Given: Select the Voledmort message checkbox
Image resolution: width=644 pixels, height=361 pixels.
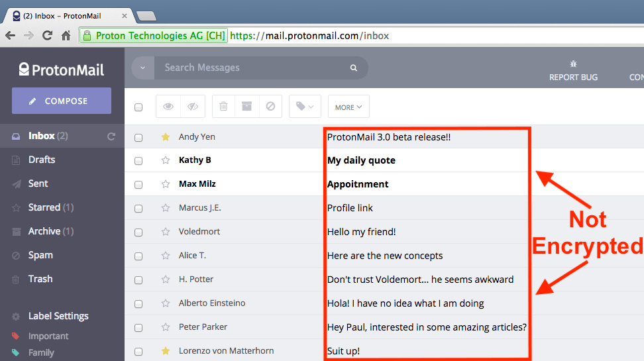Looking at the screenshot, I should tap(138, 232).
